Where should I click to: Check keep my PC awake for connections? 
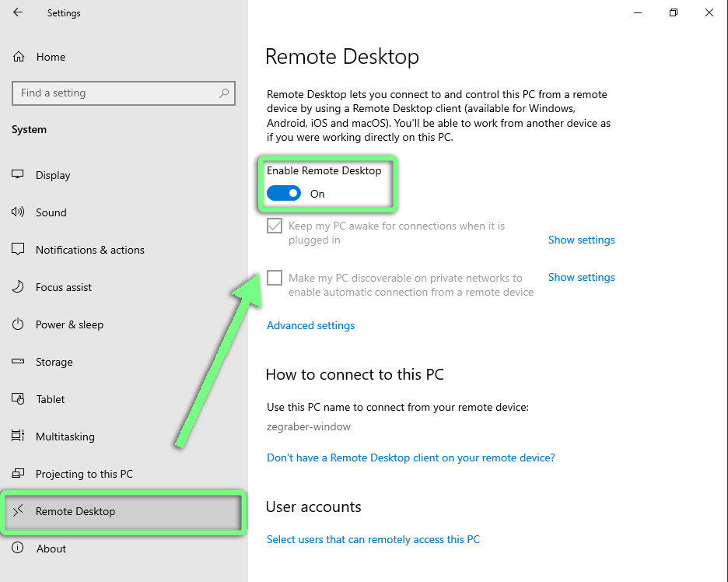point(274,226)
